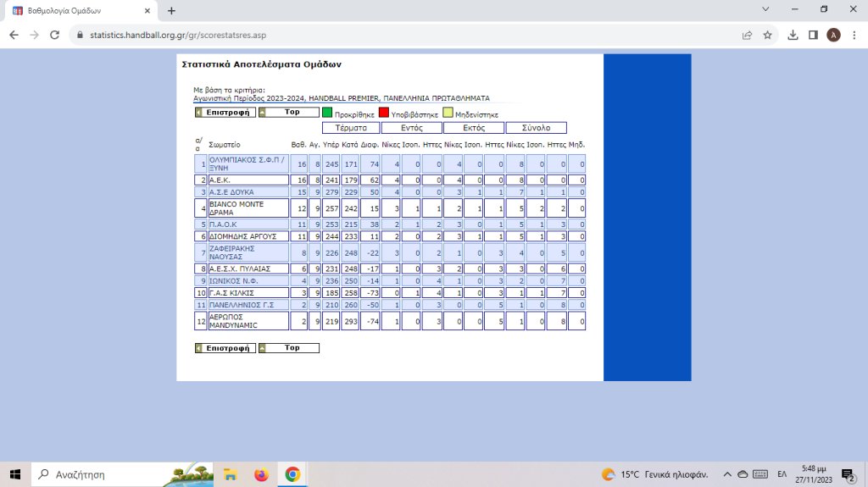The width and height of the screenshot is (868, 487).
Task: Reload the statistics page
Action: pyautogui.click(x=55, y=35)
